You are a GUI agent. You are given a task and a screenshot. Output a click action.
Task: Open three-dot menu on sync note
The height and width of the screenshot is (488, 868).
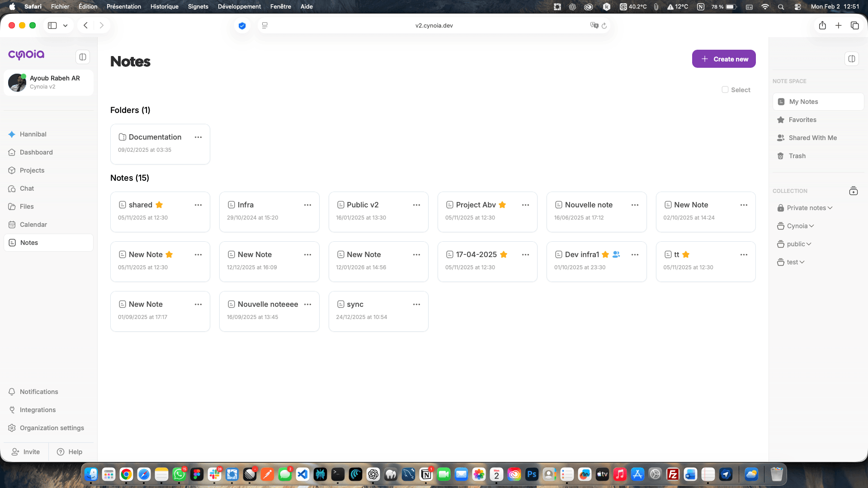(x=416, y=304)
